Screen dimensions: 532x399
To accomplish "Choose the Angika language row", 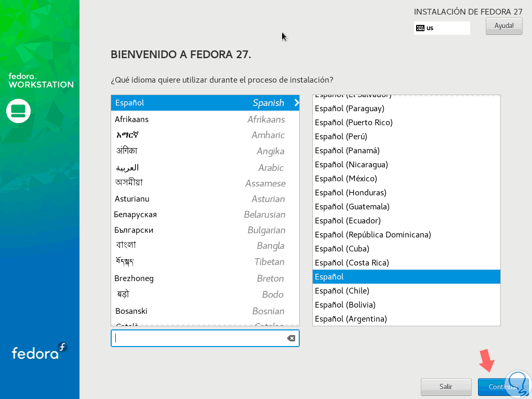I will 205,151.
